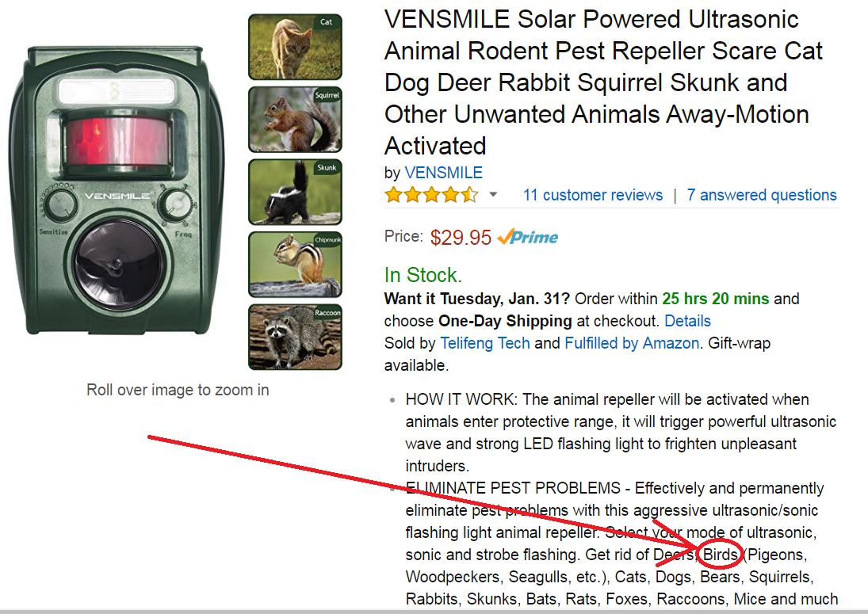Select the Cat thumbnail image

(x=295, y=47)
